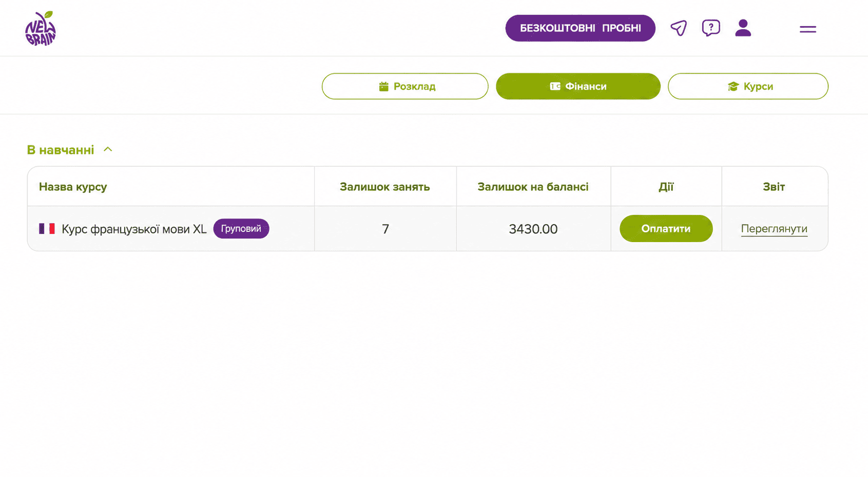Click the Безкоштовні пробні button

click(580, 28)
